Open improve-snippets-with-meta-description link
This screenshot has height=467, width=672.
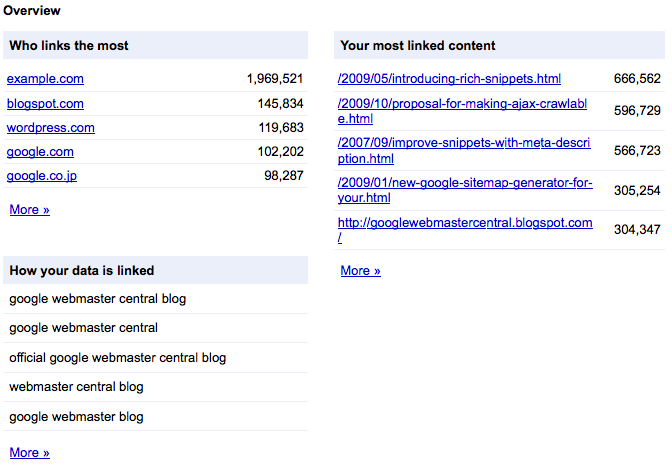coord(464,150)
